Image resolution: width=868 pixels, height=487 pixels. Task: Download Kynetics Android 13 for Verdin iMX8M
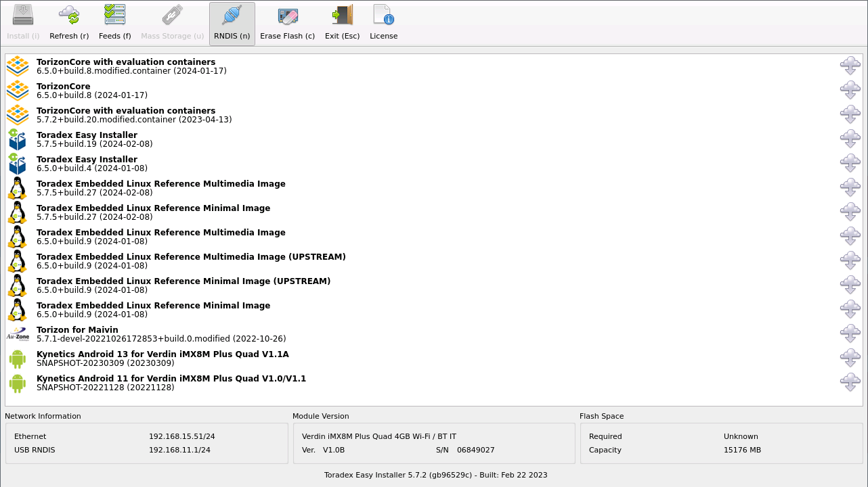pos(850,358)
